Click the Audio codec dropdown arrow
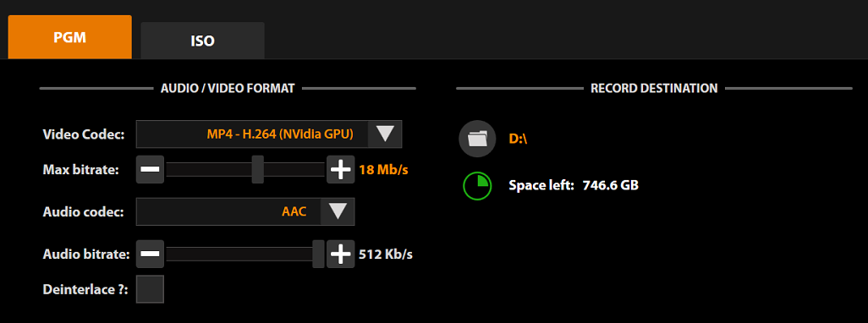 click(337, 212)
